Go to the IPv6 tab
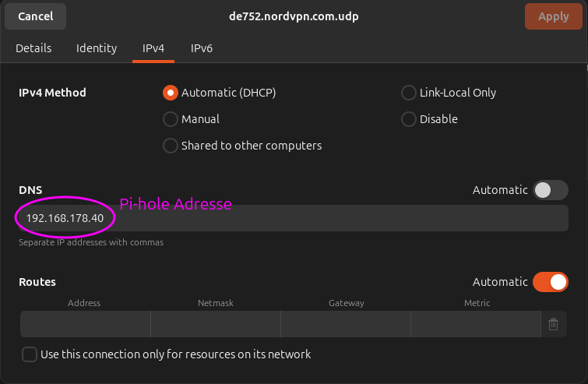 pyautogui.click(x=202, y=48)
